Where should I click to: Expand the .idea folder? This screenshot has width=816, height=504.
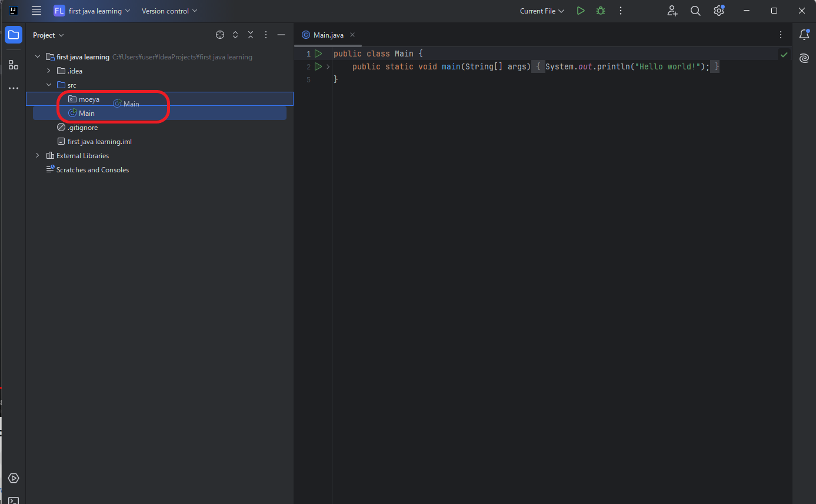49,71
